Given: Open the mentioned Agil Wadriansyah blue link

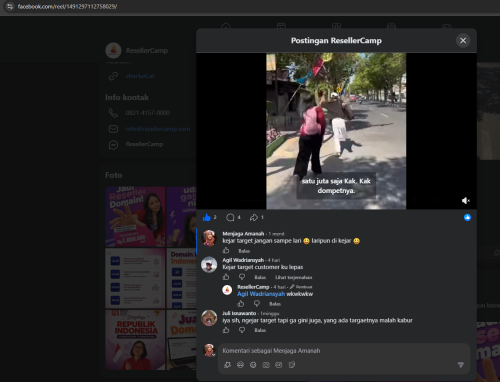Looking at the screenshot, I should click(261, 294).
